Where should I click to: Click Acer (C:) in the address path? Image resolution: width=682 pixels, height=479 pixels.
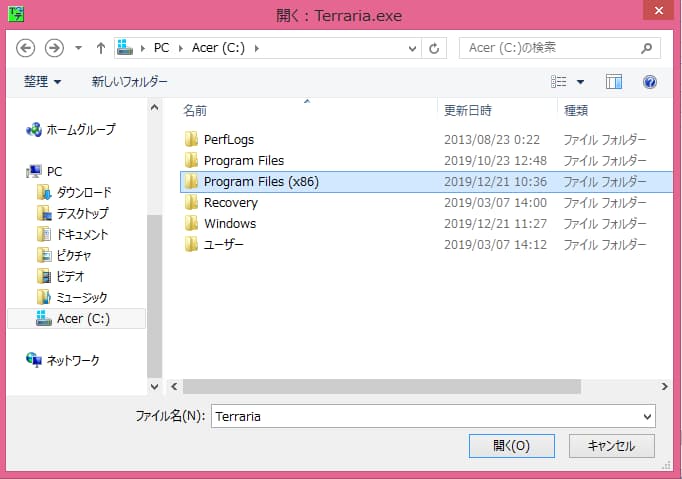point(218,48)
